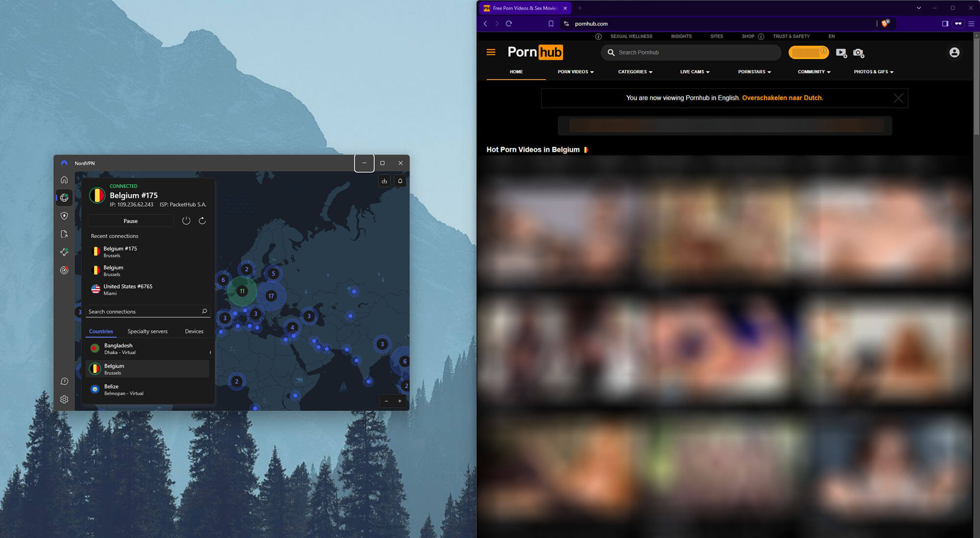Screen dimensions: 980x538
Task: Expand the Pornhub Categories dropdown
Action: point(634,72)
